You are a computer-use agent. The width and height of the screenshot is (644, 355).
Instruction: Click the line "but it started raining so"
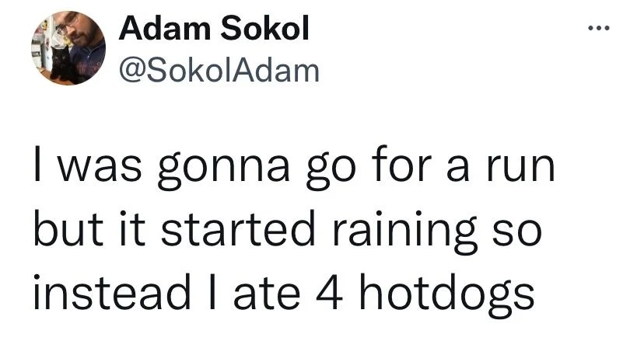pyautogui.click(x=285, y=232)
